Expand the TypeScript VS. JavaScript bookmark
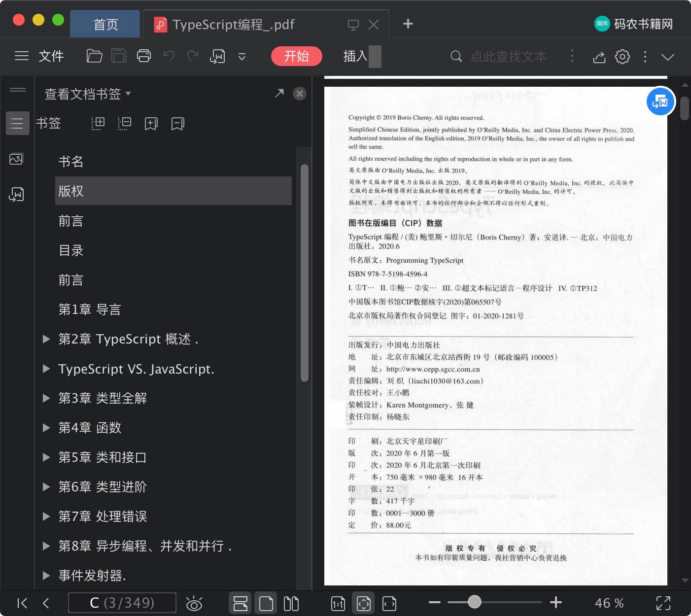This screenshot has width=691, height=616. [x=46, y=369]
